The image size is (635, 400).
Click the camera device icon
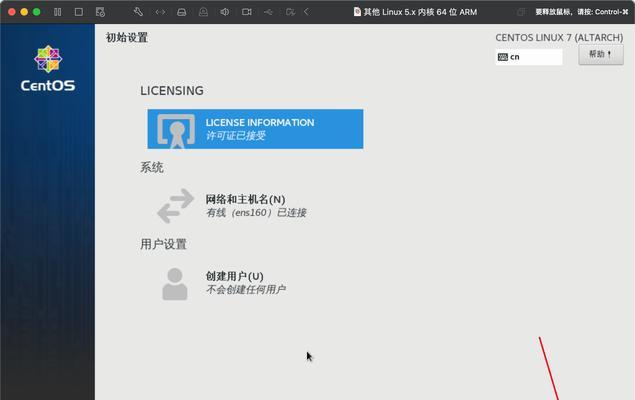(247, 12)
